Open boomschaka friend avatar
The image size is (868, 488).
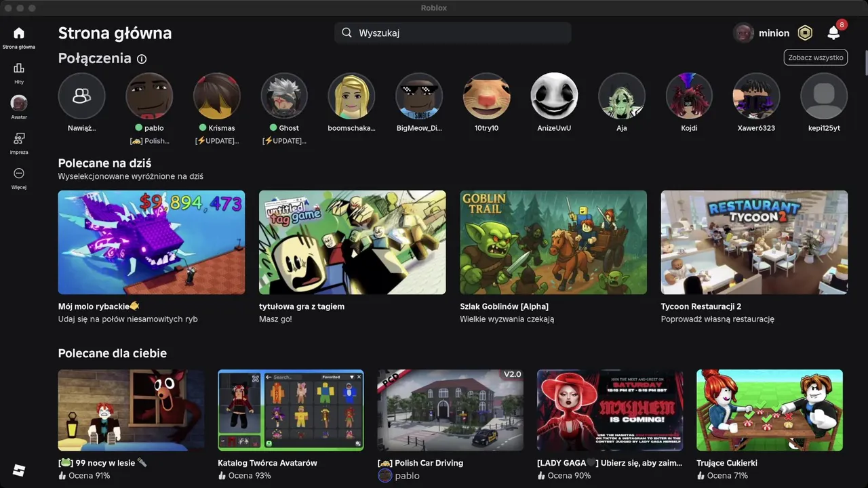click(351, 96)
